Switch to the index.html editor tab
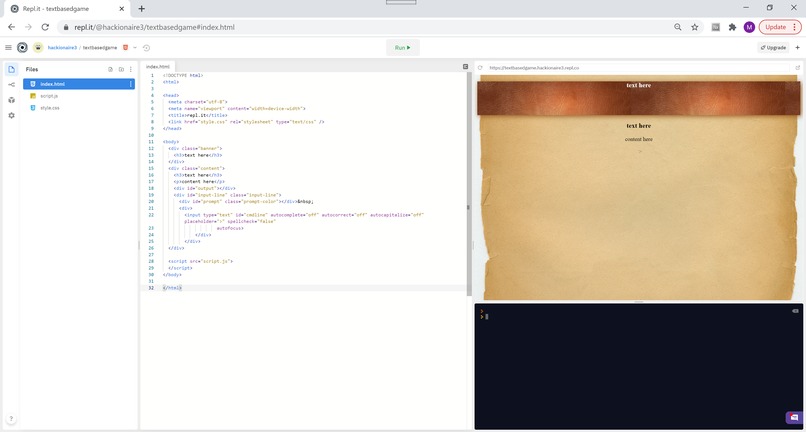This screenshot has height=432, width=806. click(x=158, y=67)
